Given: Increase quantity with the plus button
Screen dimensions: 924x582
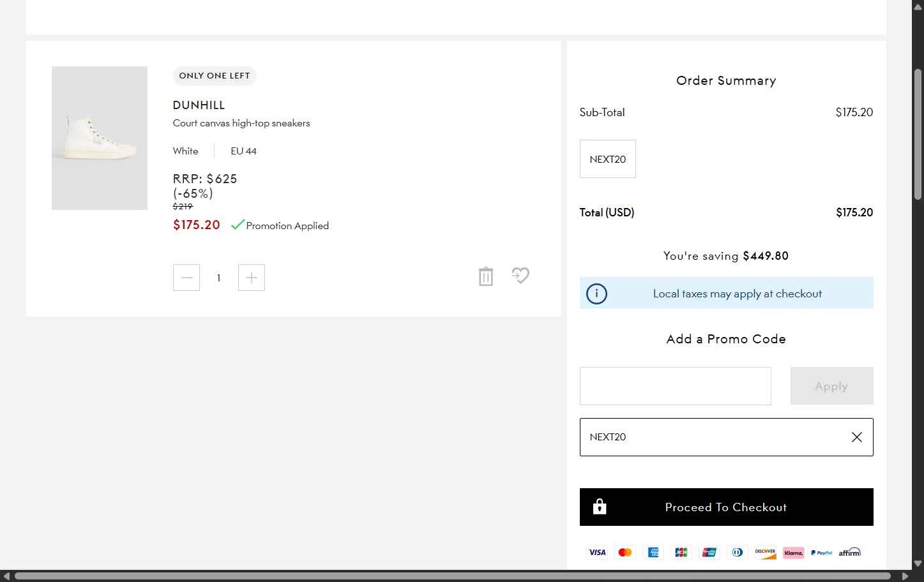Looking at the screenshot, I should (252, 278).
